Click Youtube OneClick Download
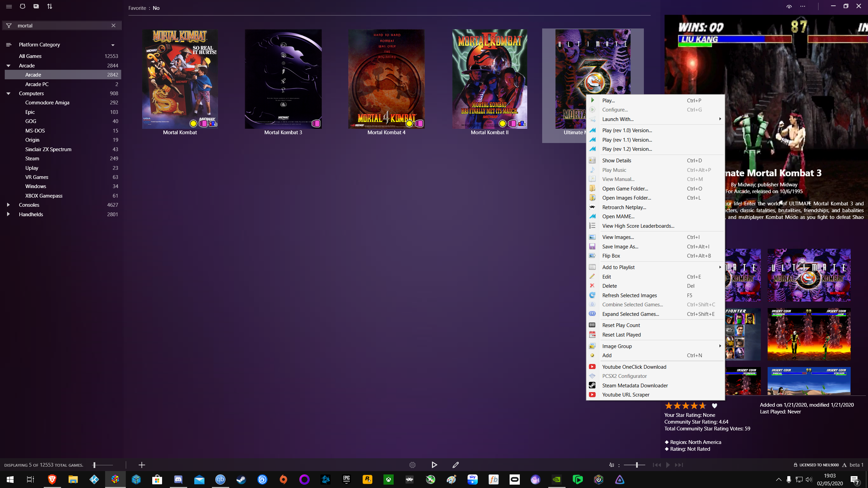Image resolution: width=868 pixels, height=488 pixels. pos(655,367)
